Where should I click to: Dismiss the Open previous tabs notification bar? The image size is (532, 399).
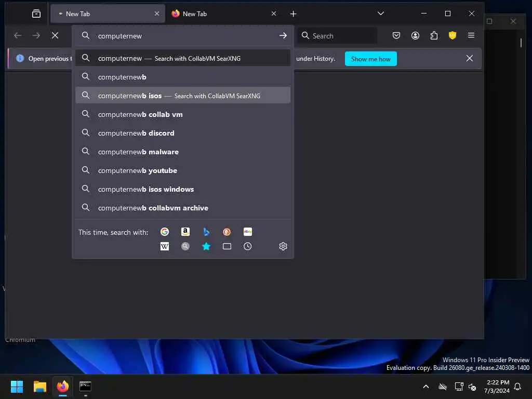point(469,58)
